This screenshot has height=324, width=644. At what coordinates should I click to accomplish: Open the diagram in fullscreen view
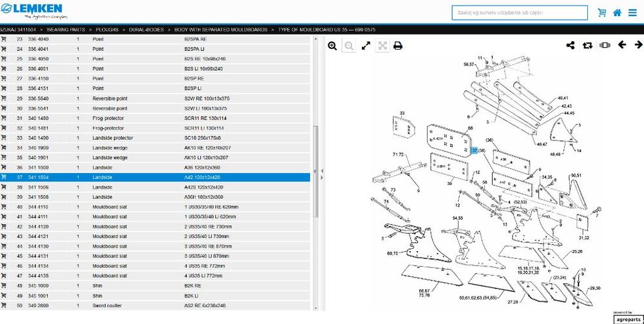pos(366,46)
